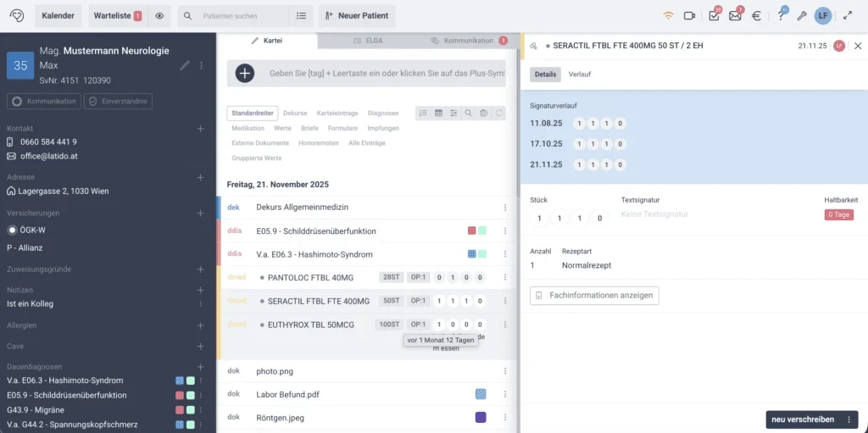Open menu for Labor Befund.pdf document
This screenshot has height=433, width=868.
click(505, 394)
